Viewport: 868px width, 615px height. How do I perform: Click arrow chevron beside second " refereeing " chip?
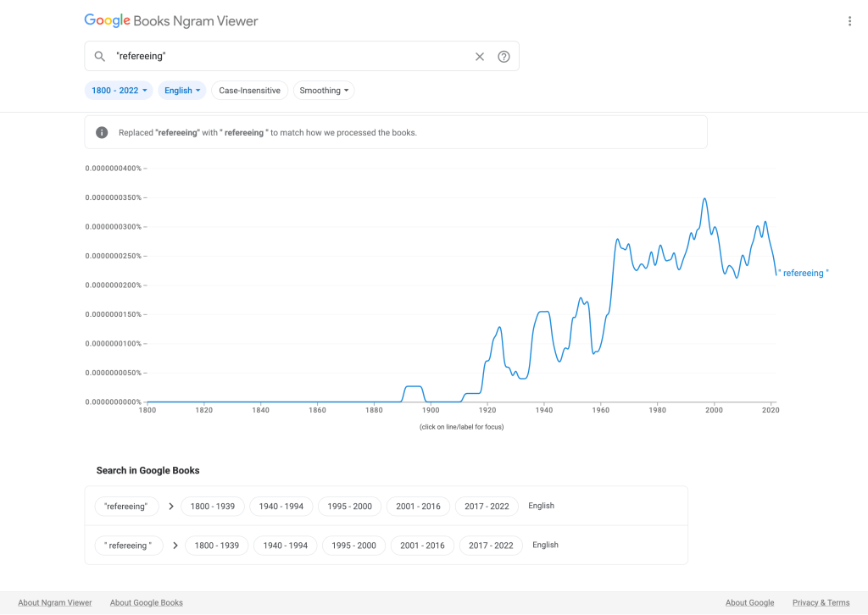pos(175,546)
